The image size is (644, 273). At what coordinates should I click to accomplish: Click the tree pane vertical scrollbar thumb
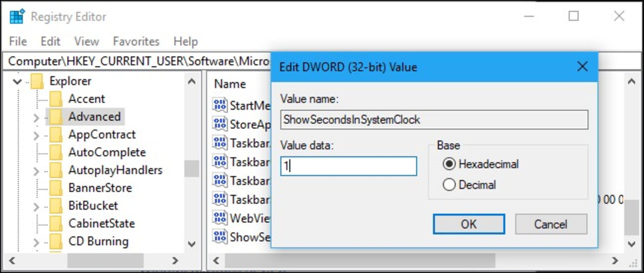(x=192, y=168)
